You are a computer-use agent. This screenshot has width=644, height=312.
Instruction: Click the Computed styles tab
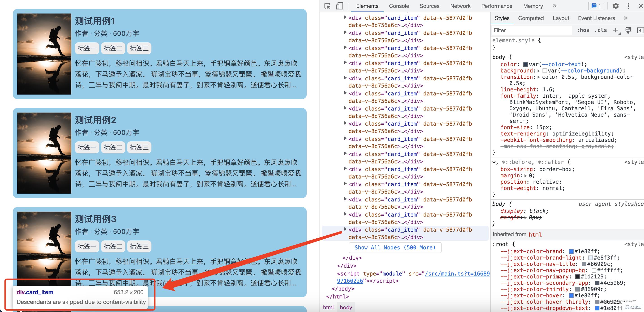point(531,18)
